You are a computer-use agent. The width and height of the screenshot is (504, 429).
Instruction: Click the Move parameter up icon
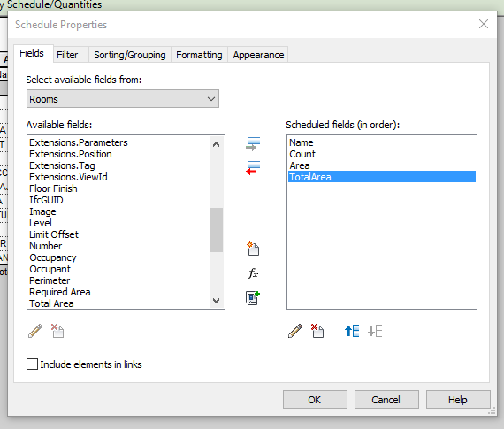(352, 331)
